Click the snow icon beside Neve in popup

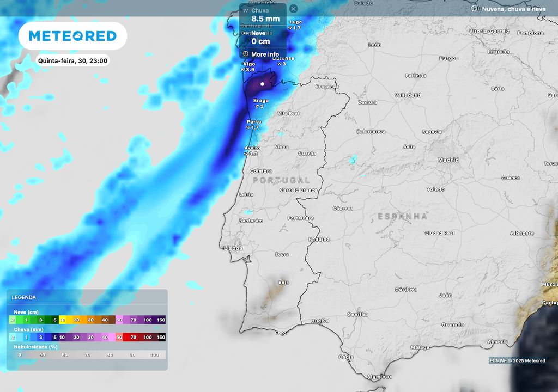click(x=246, y=34)
